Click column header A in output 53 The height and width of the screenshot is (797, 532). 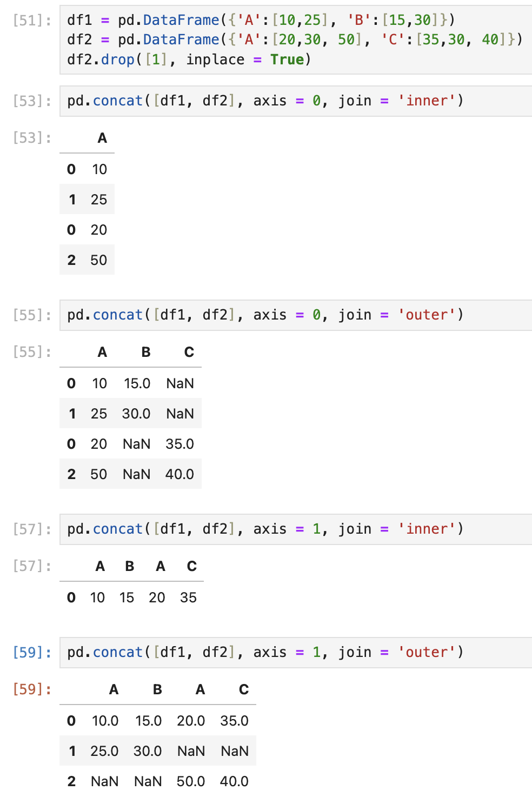(x=102, y=138)
